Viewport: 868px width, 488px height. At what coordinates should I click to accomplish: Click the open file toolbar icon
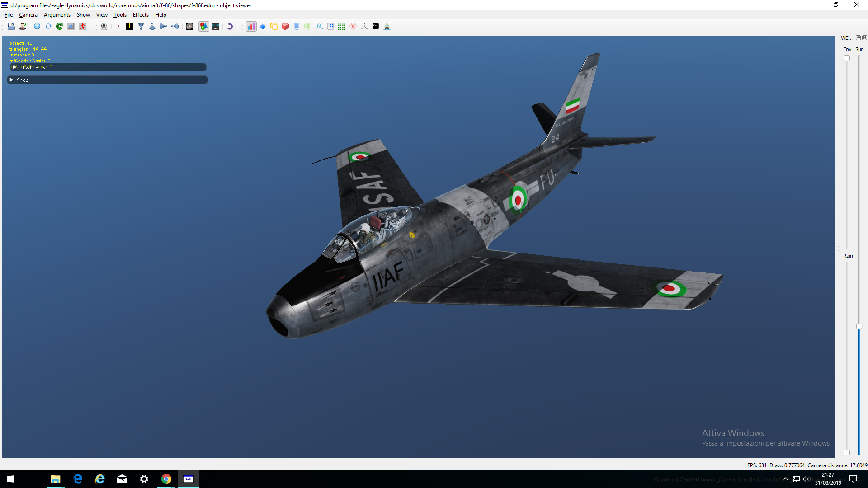[11, 26]
